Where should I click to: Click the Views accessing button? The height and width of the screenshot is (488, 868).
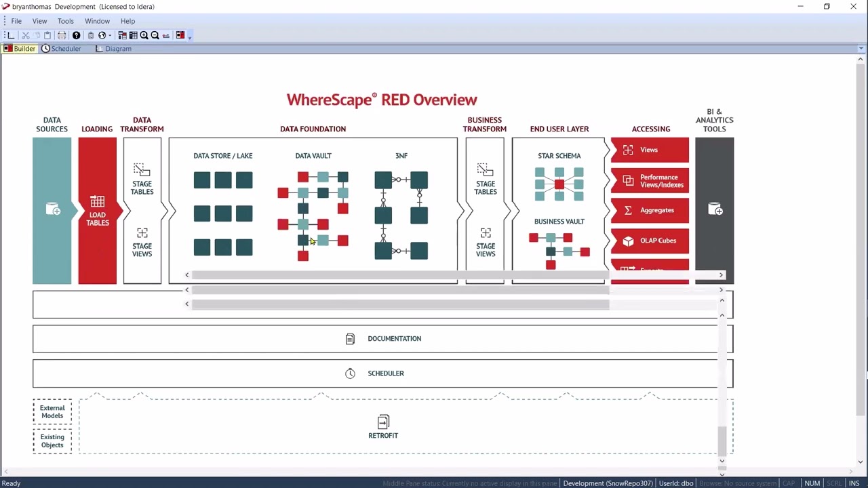[x=650, y=150]
